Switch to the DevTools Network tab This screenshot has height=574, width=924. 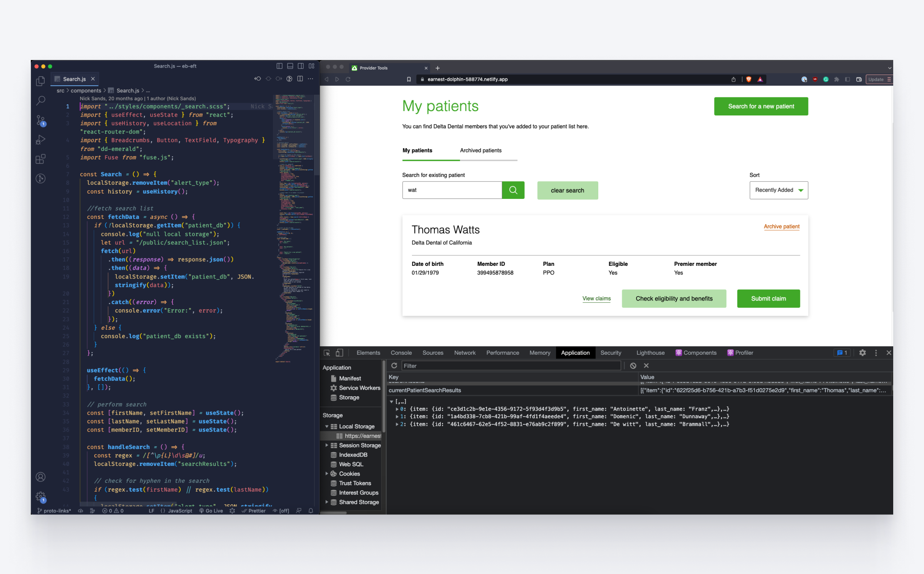[465, 353]
